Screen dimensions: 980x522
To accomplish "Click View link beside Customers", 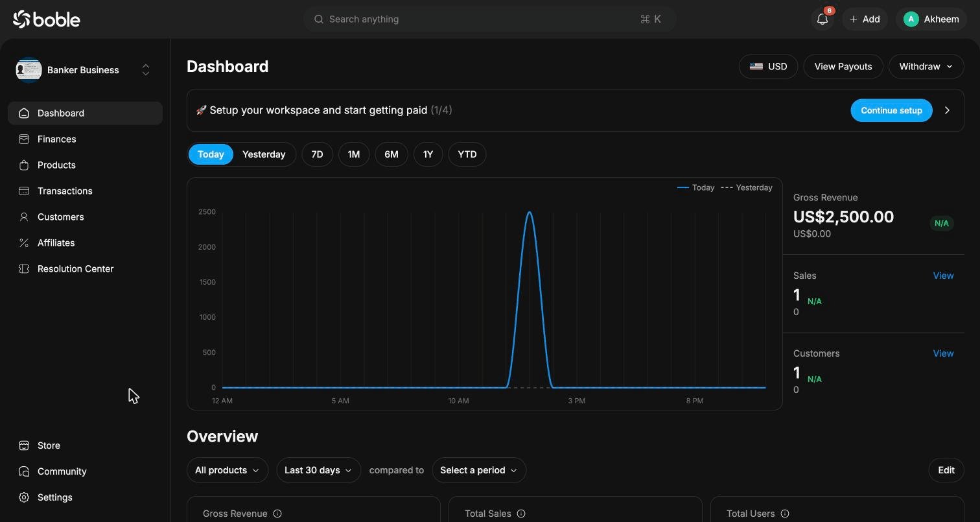I will point(943,353).
